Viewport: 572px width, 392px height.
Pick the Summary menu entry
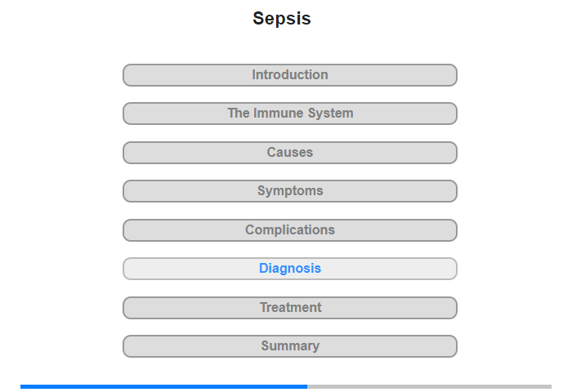pyautogui.click(x=290, y=346)
